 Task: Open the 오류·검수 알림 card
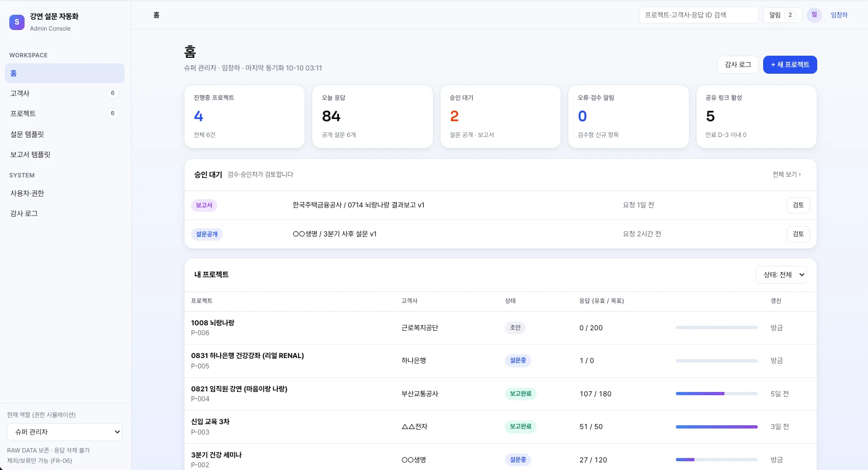click(x=628, y=116)
